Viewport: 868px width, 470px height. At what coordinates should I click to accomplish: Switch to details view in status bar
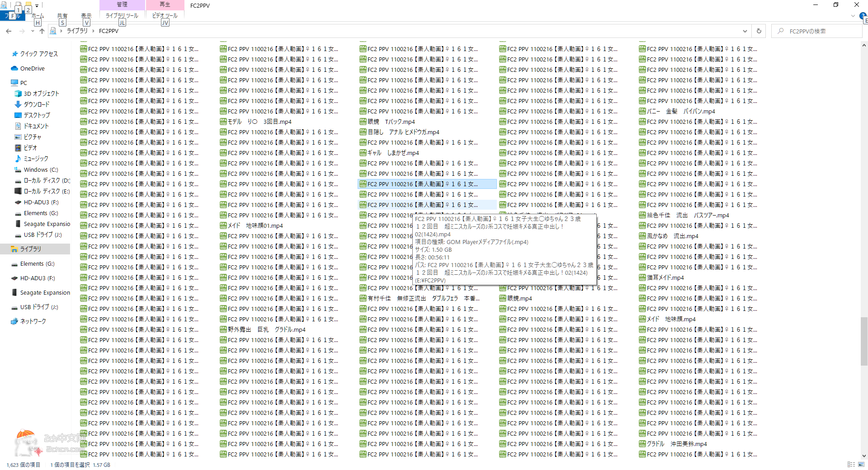click(x=851, y=465)
